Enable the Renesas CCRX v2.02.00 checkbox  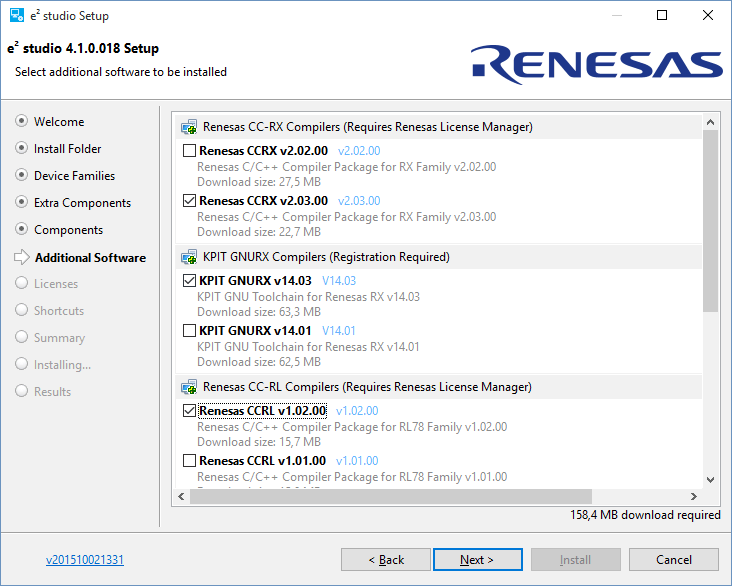pos(189,151)
